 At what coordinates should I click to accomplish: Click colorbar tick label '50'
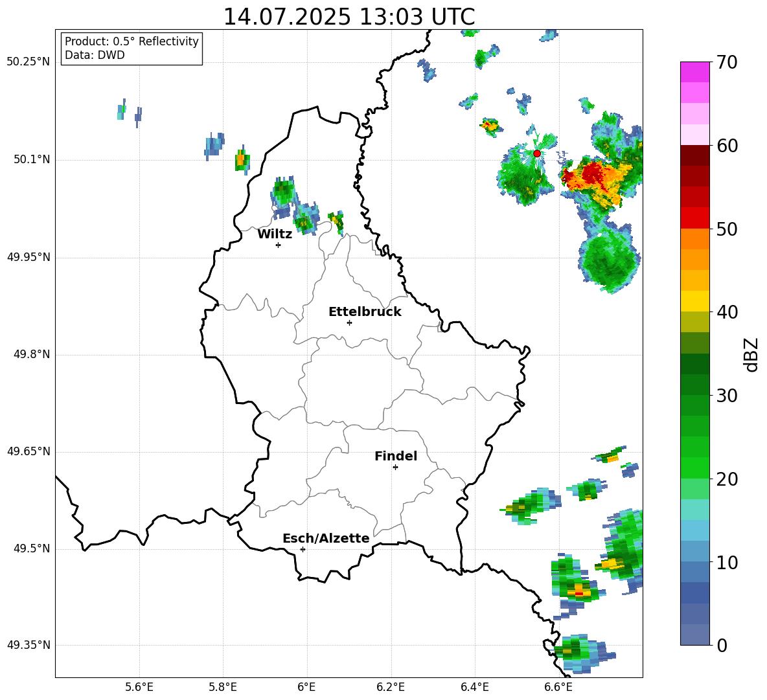pos(726,229)
